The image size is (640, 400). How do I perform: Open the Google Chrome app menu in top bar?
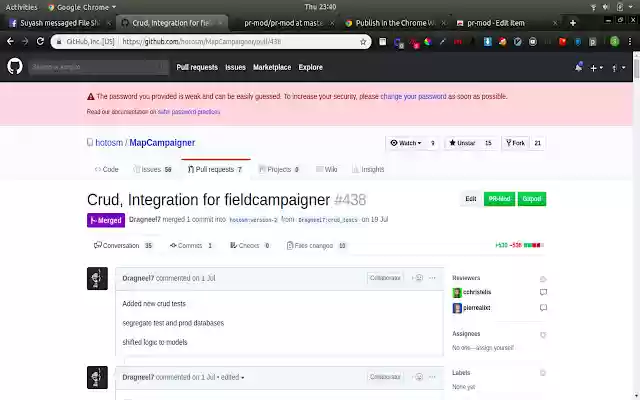point(82,7)
